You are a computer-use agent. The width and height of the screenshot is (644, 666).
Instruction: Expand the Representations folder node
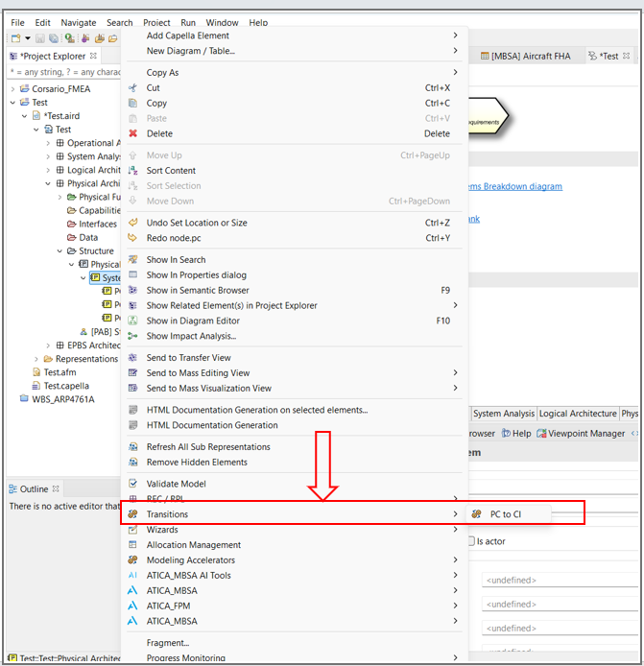point(36,359)
